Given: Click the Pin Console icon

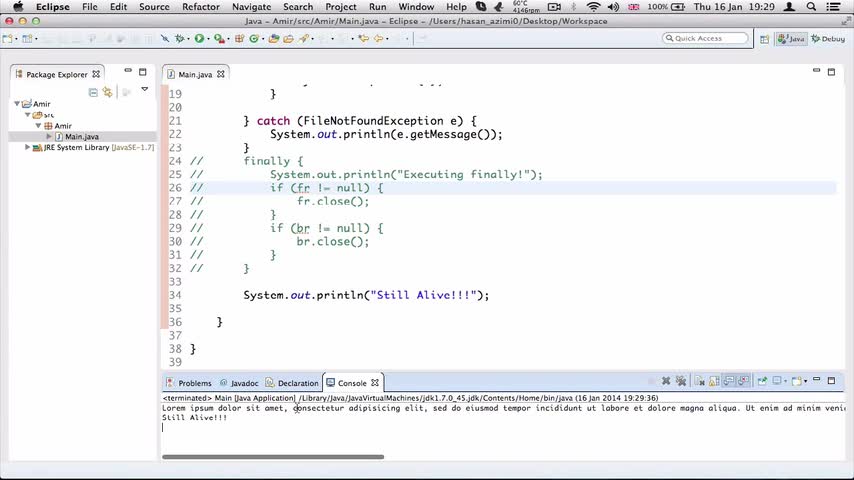Looking at the screenshot, I should [x=762, y=381].
